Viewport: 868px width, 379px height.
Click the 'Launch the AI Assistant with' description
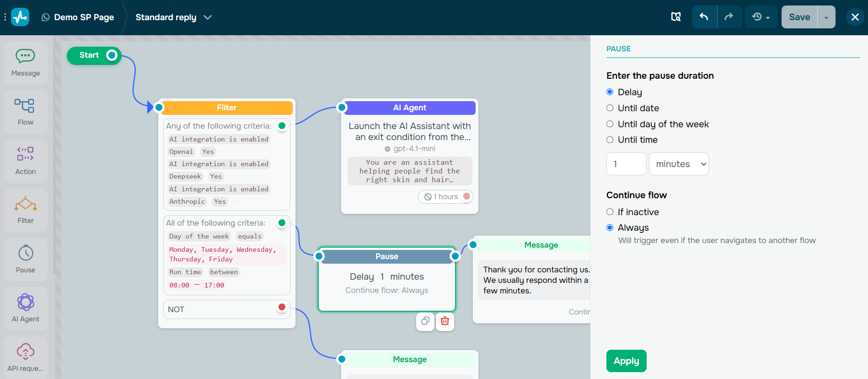pos(410,131)
